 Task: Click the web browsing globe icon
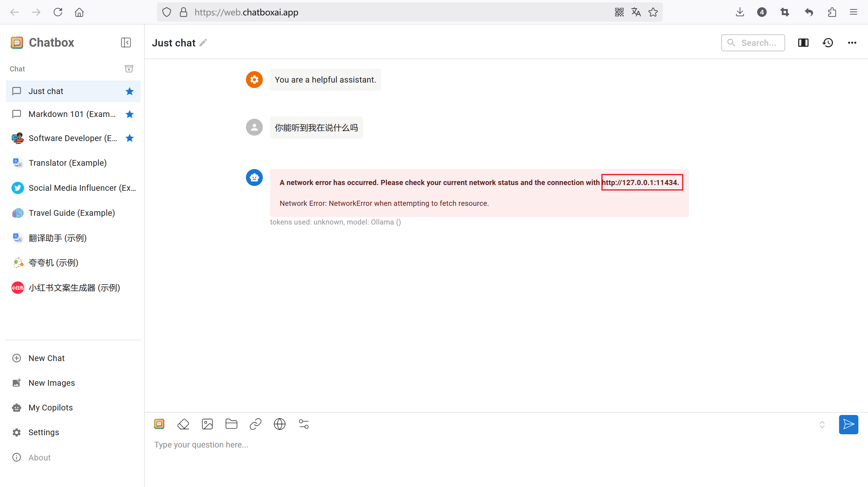pos(279,424)
